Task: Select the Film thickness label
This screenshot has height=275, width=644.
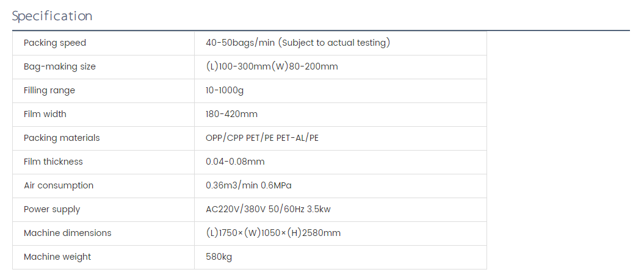Action: point(53,162)
